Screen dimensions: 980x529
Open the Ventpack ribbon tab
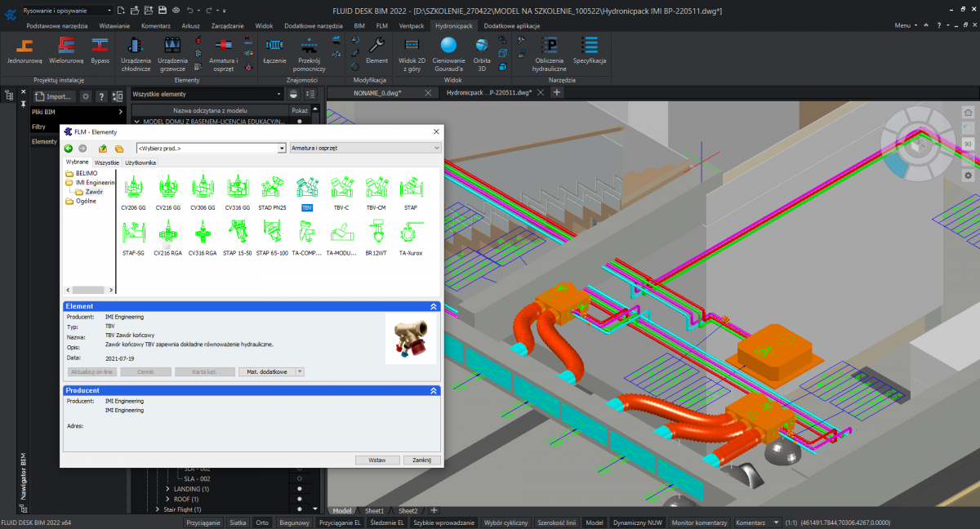click(411, 26)
